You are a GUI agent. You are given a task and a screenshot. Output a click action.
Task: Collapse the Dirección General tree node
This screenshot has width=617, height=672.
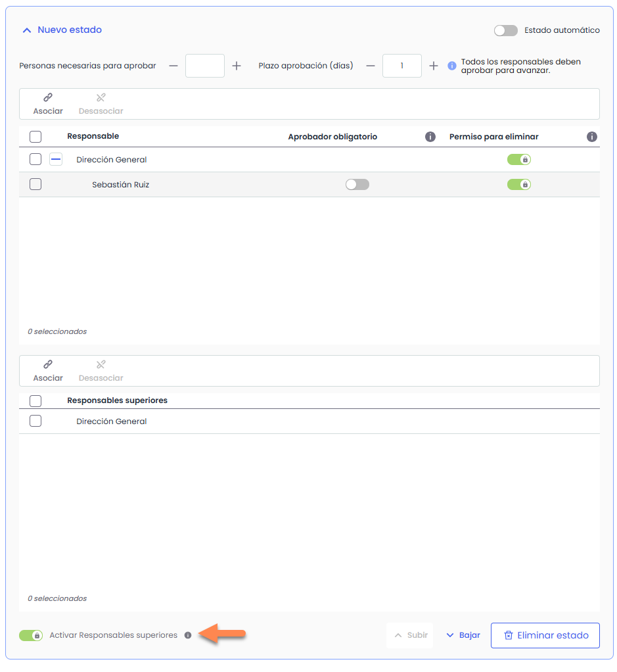[x=56, y=160]
